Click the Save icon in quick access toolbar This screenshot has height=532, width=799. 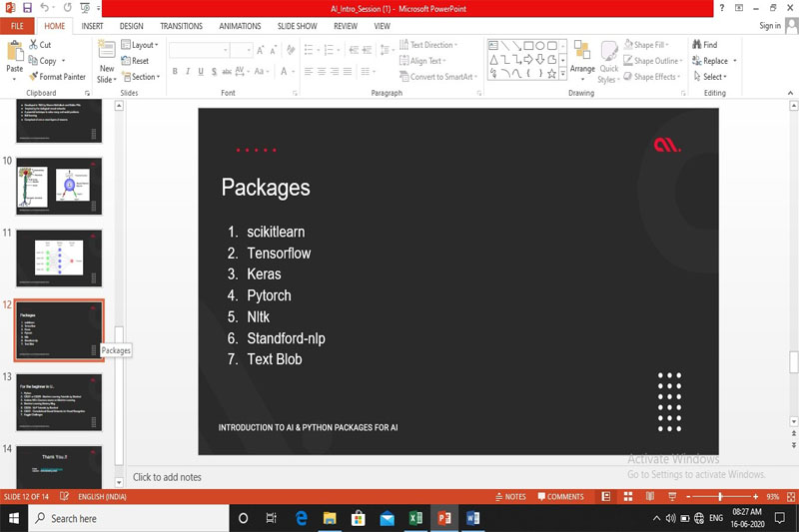[x=27, y=8]
